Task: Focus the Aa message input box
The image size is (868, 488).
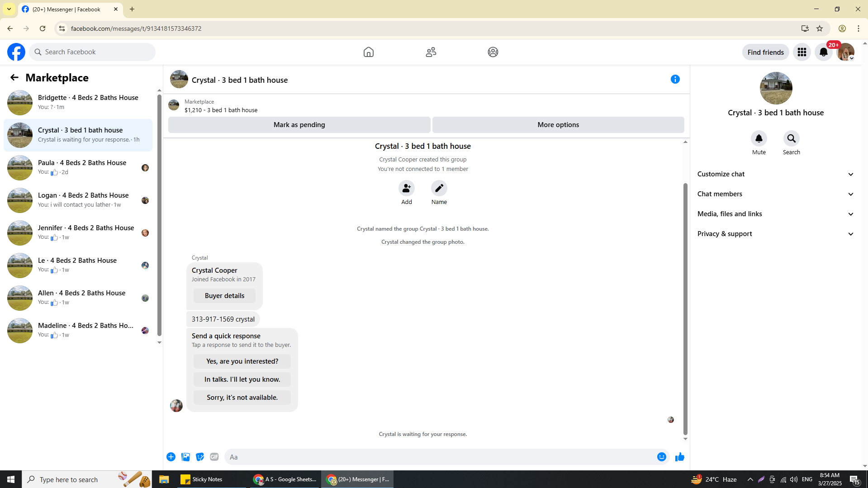Action: coord(439,457)
